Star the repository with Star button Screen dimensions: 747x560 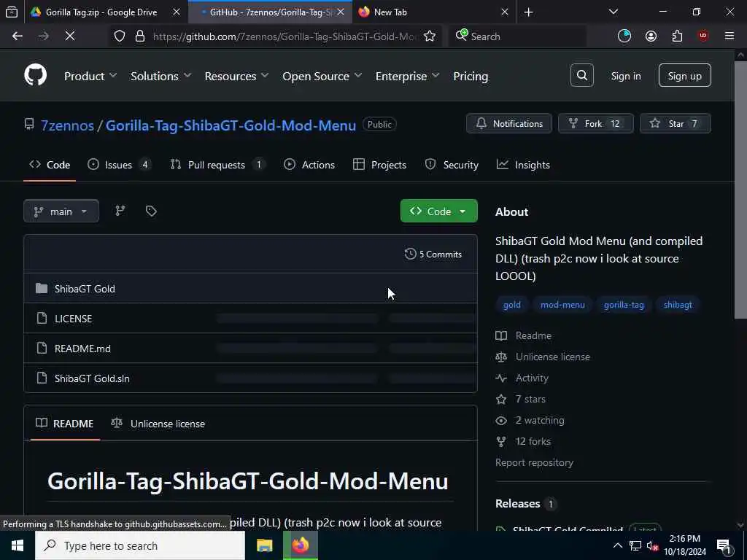point(675,123)
